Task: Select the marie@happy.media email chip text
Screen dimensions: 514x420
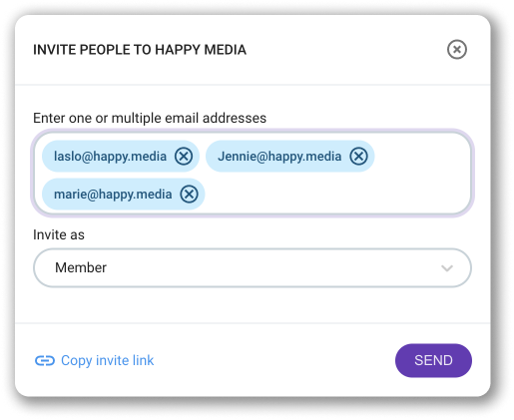Action: tap(113, 195)
